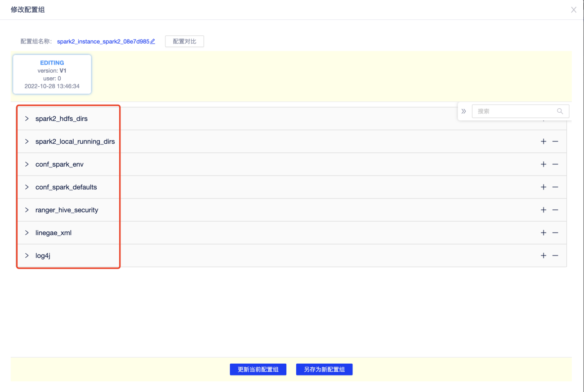Click the minus icon in the log4j row
Screen dimensions: 584x392
coord(555,255)
